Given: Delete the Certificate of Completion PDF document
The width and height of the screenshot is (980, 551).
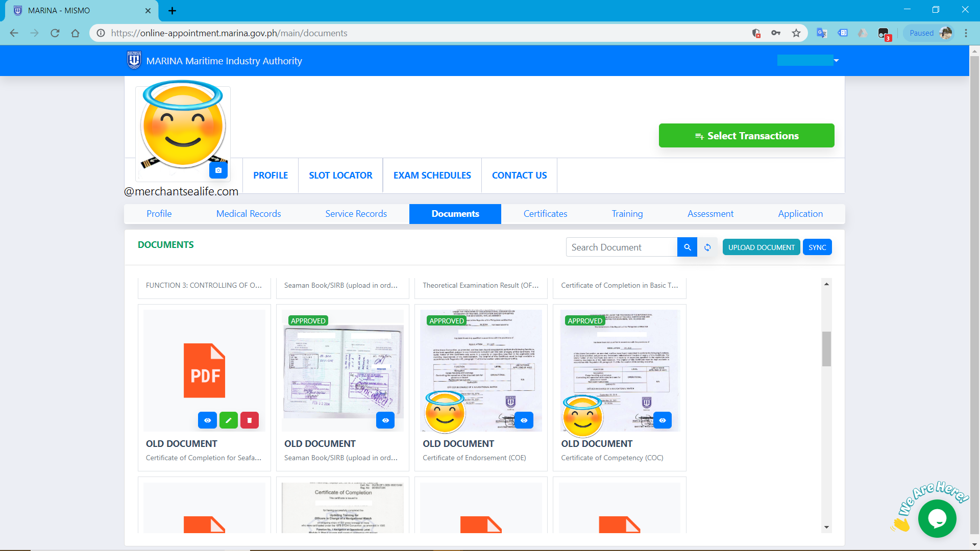Looking at the screenshot, I should click(x=250, y=420).
